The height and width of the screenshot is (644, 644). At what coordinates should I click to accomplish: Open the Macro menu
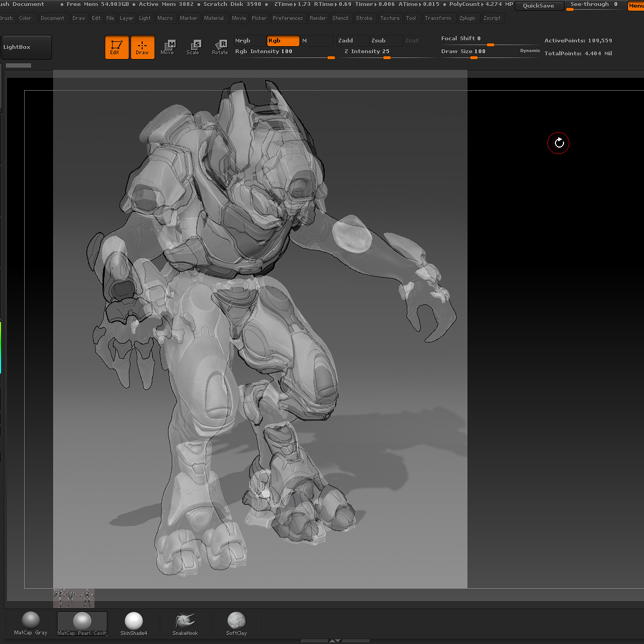(165, 18)
